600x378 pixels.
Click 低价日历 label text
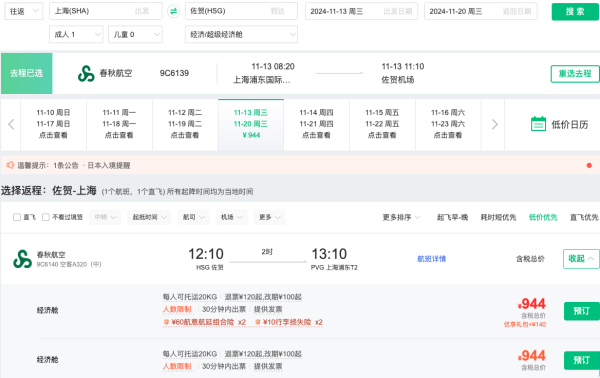pos(570,124)
